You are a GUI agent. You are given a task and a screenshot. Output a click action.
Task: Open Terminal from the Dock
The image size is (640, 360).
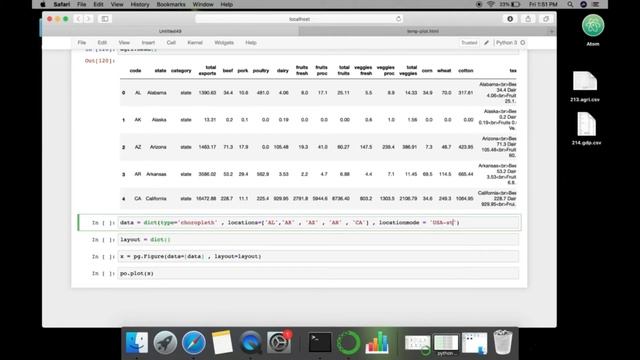point(320,342)
